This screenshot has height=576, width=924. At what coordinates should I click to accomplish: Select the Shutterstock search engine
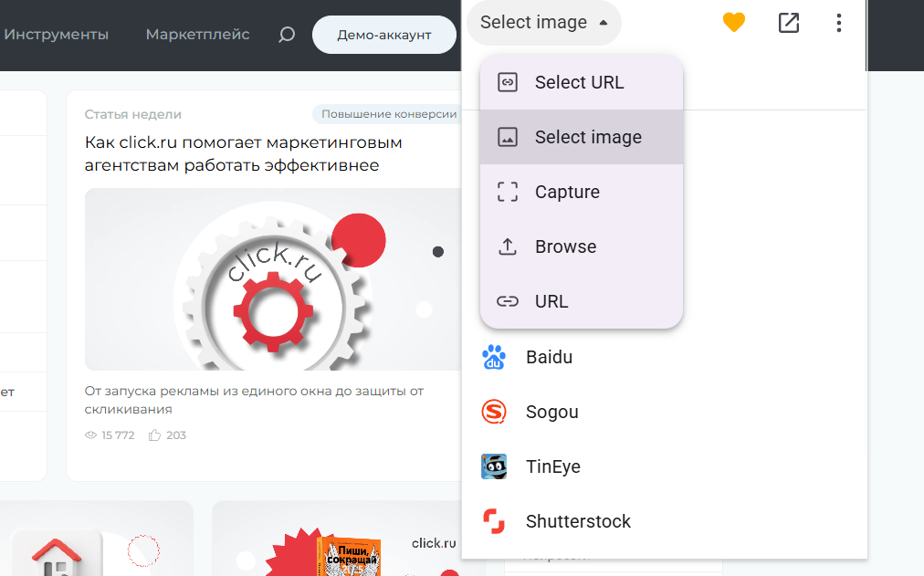coord(577,521)
